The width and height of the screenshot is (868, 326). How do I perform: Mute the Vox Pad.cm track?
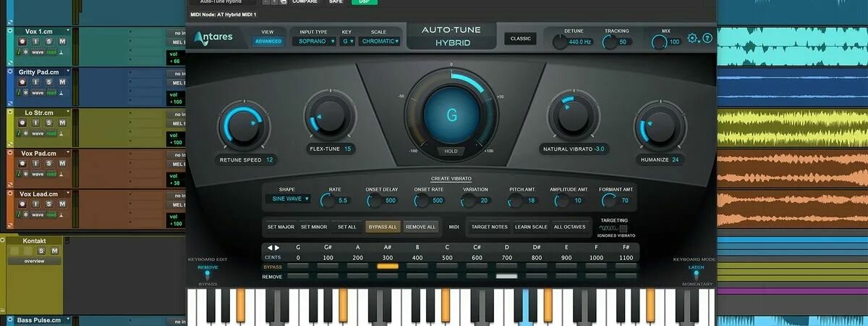tap(61, 163)
